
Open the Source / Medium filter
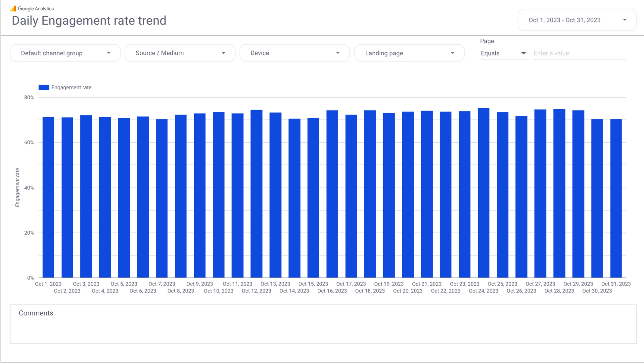point(180,53)
